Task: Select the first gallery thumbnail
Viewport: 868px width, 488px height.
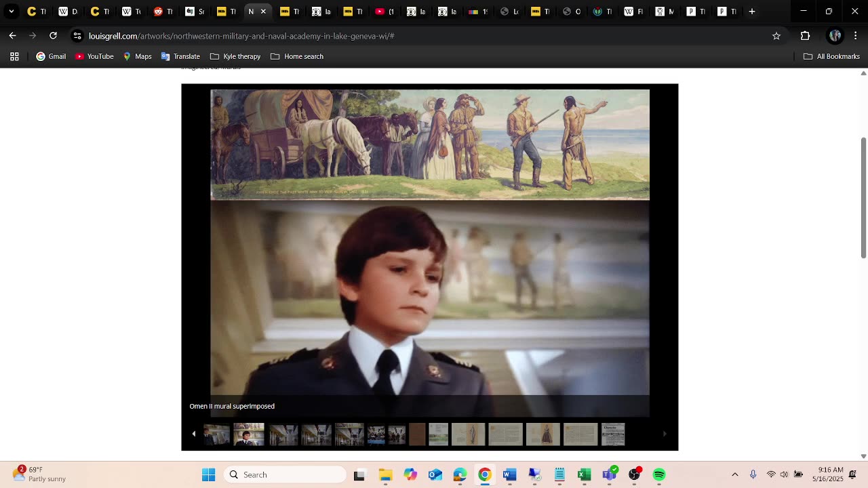Action: coord(216,434)
